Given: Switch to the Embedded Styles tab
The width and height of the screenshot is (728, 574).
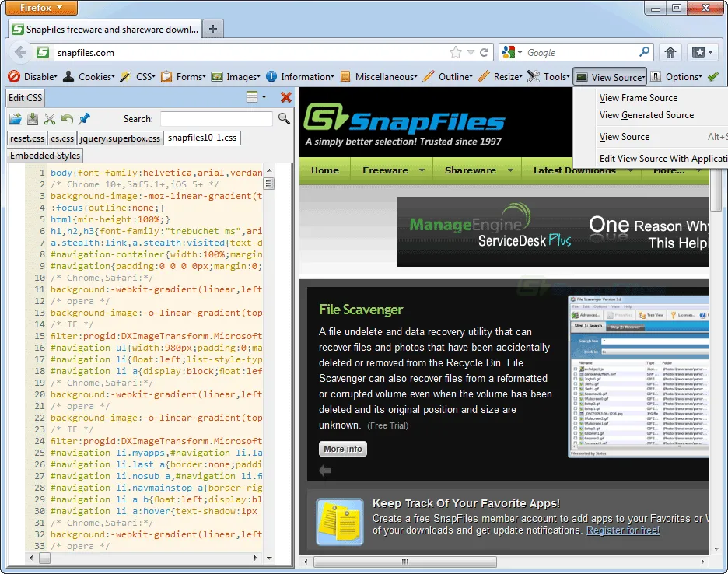Looking at the screenshot, I should 45,155.
